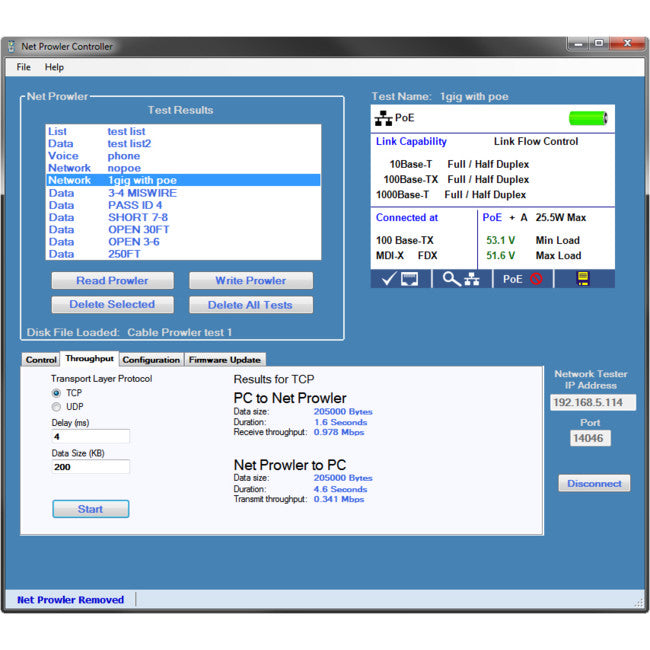Select the TCP protocol radio button
The height and width of the screenshot is (650, 650).
[56, 393]
